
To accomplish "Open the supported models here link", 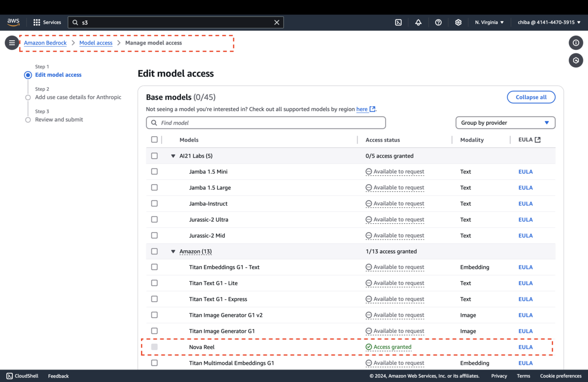I will [x=362, y=109].
